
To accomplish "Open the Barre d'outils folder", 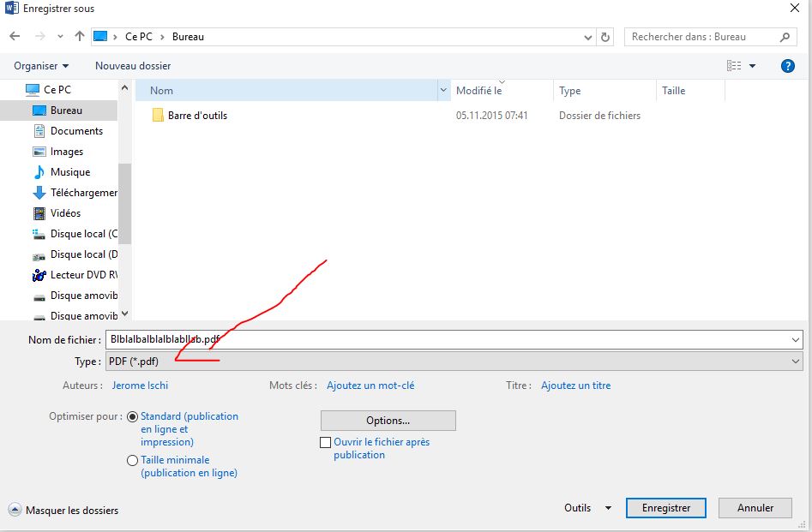I will [x=197, y=116].
